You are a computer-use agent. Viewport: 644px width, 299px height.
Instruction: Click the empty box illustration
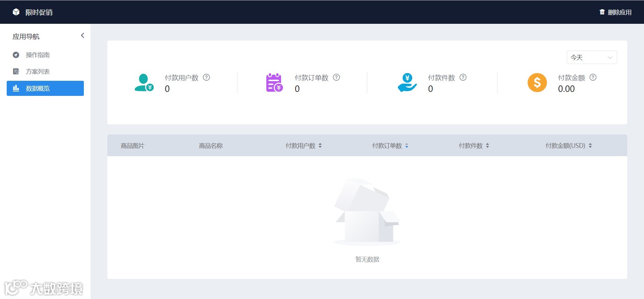pyautogui.click(x=367, y=212)
